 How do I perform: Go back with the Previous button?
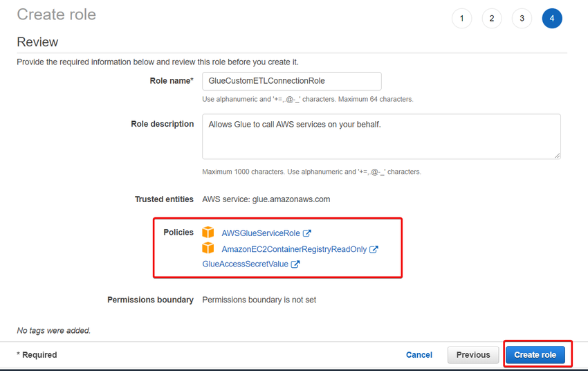pos(473,354)
